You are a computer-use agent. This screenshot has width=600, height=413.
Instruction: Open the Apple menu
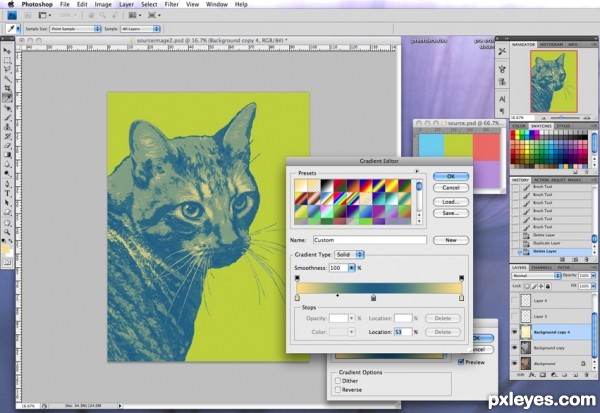click(x=11, y=4)
